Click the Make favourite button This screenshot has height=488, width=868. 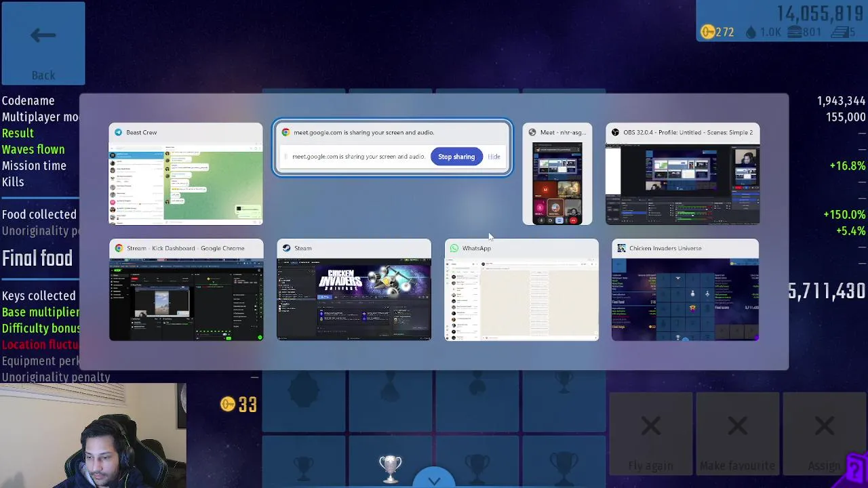tap(737, 434)
